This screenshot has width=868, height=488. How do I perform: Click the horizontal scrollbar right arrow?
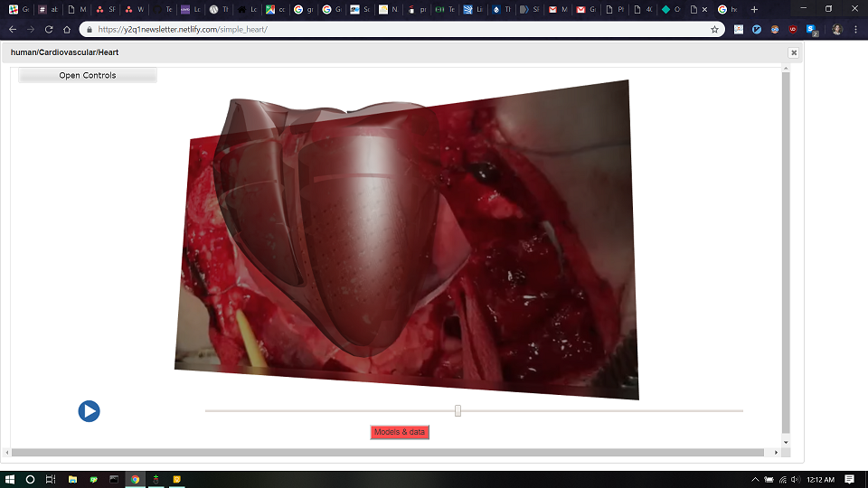click(x=776, y=452)
